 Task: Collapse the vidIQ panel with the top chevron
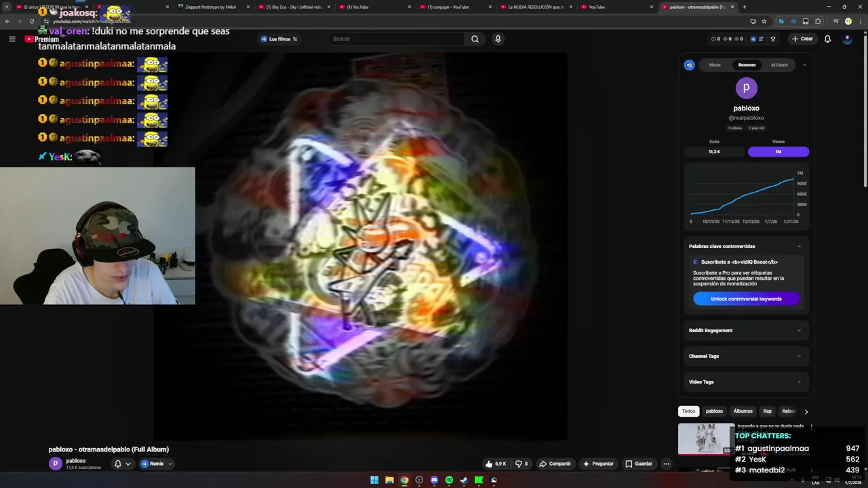804,65
